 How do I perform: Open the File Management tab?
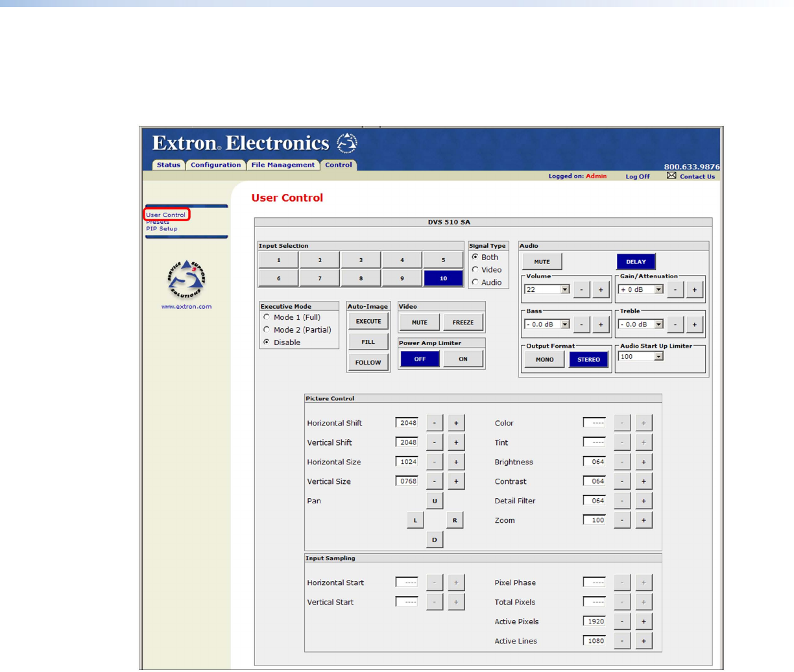283,165
